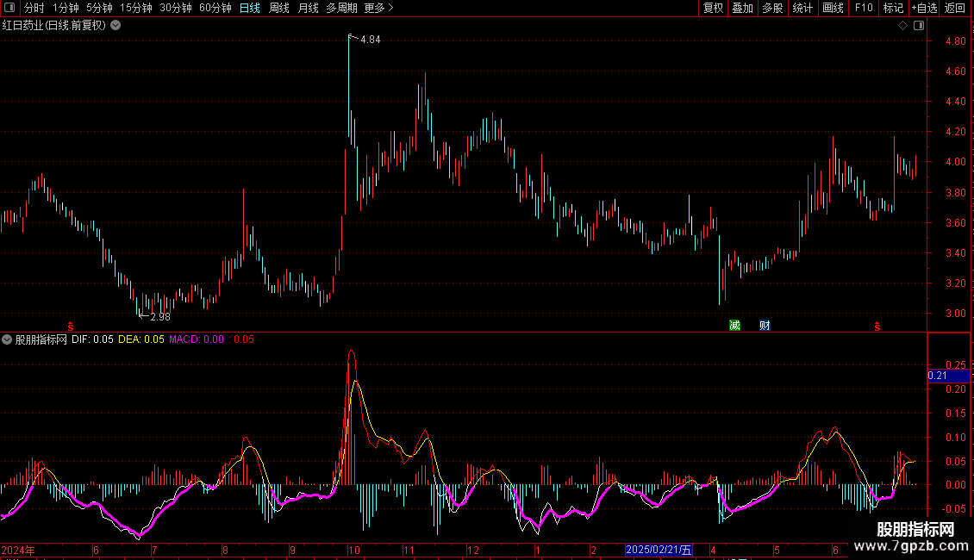This screenshot has width=974, height=560.
Task: Open 多周期 multi-period view
Action: point(341,8)
